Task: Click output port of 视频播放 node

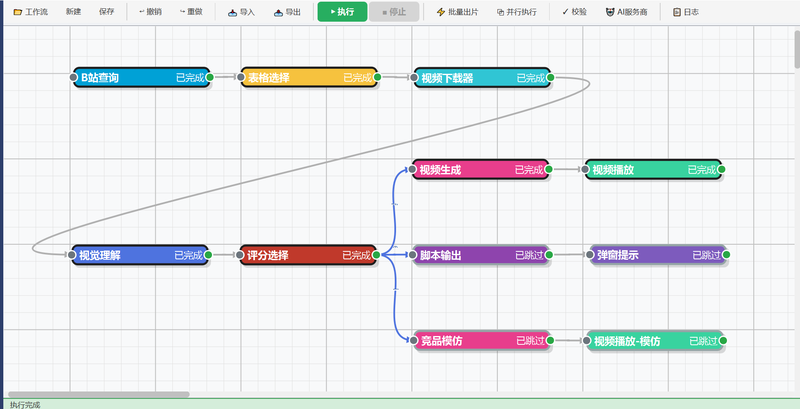Action: pyautogui.click(x=721, y=169)
